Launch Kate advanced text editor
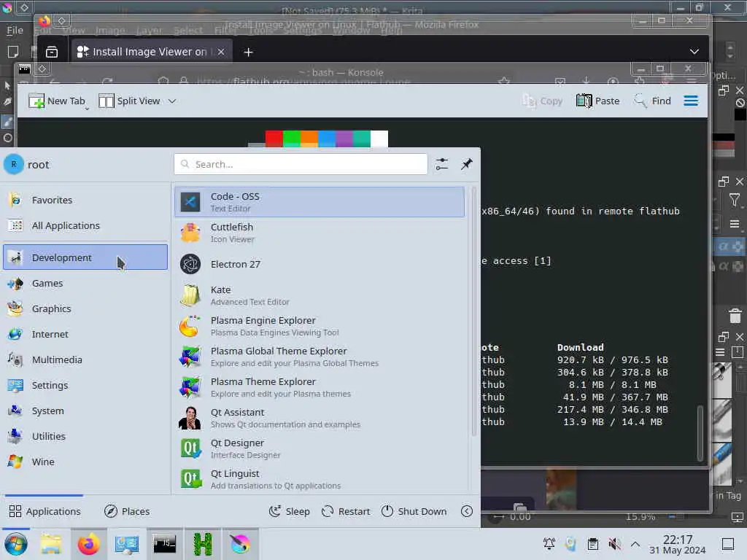The width and height of the screenshot is (747, 560). (320, 295)
